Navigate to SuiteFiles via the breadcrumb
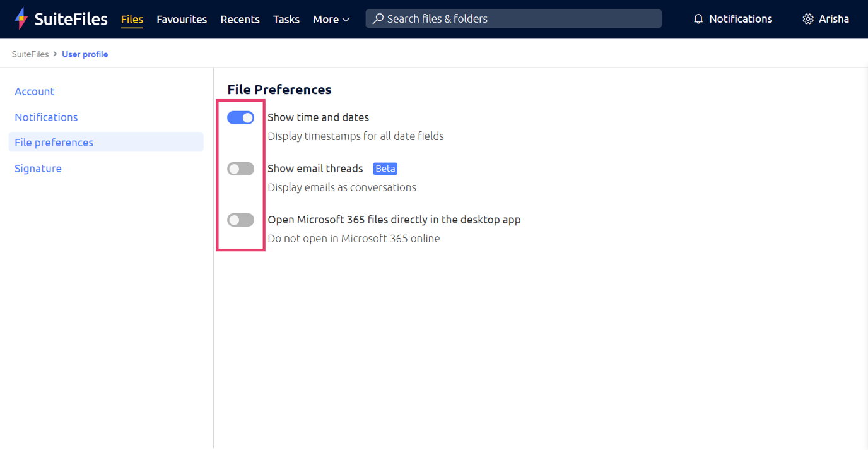Viewport: 868px width, 450px height. [x=30, y=54]
